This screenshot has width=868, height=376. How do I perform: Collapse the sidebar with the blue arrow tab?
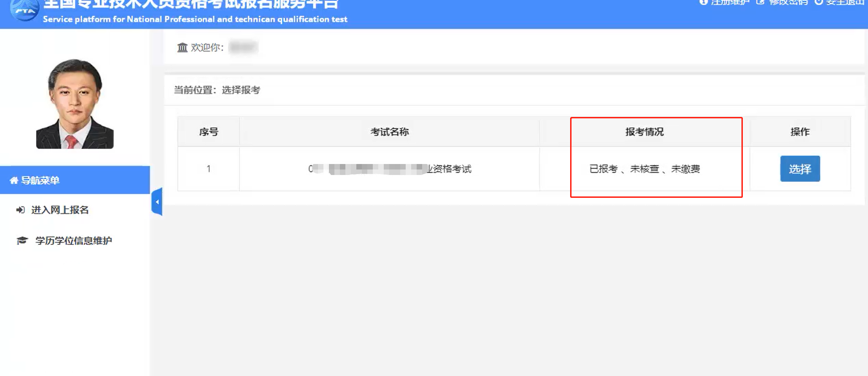157,201
